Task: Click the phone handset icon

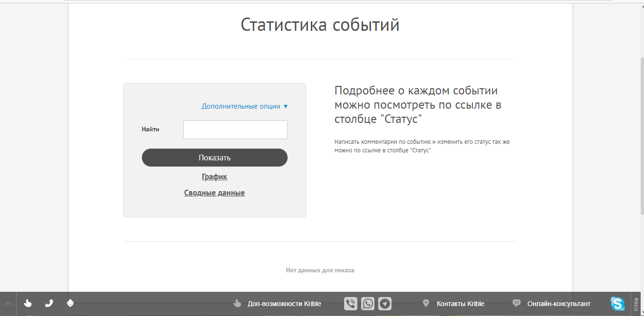Action: click(x=48, y=304)
